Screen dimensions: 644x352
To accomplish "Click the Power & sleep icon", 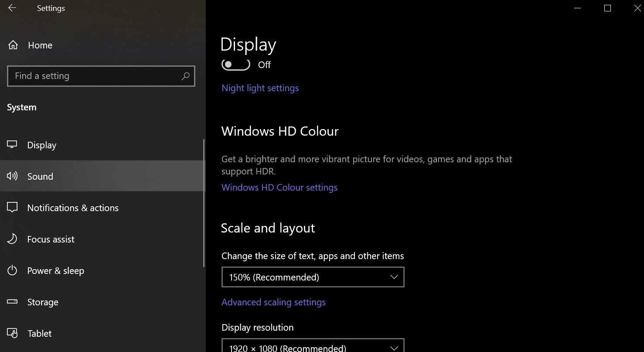I will (12, 270).
